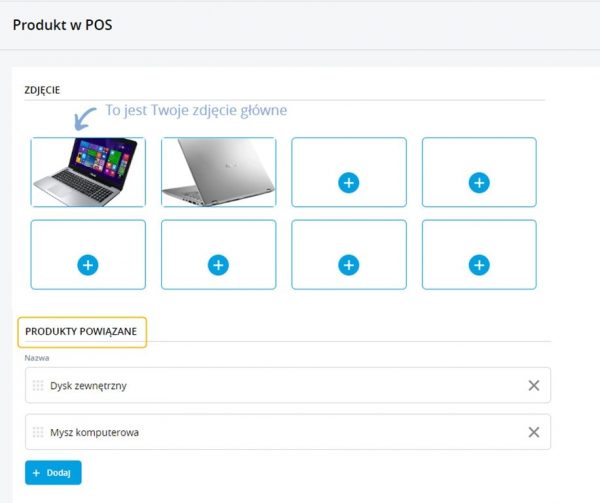The width and height of the screenshot is (600, 503).
Task: Click the Nazwa column label
Action: click(37, 358)
